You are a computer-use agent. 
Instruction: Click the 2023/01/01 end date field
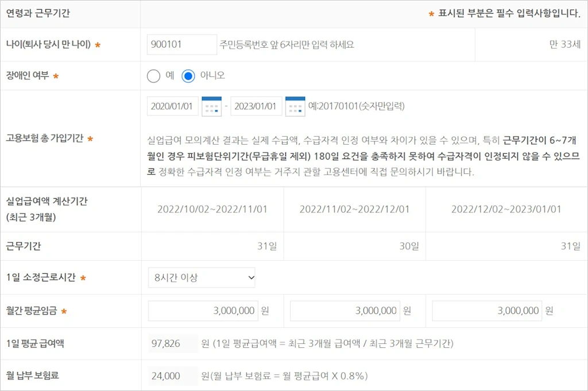[256, 106]
